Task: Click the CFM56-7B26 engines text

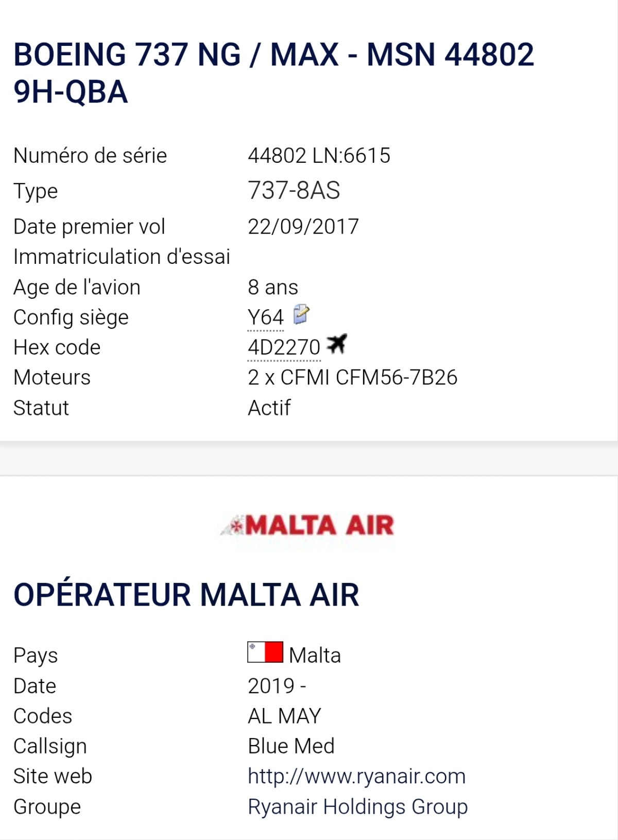Action: 352,378
